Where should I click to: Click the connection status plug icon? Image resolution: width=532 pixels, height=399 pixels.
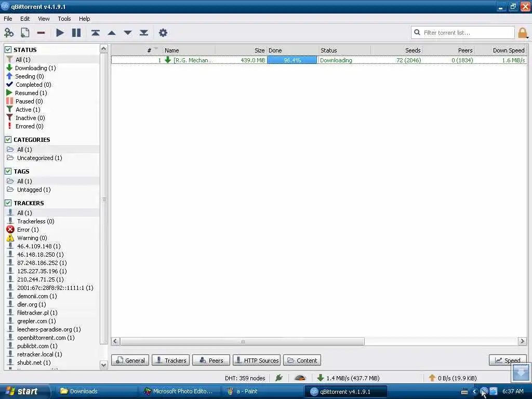[x=279, y=378]
